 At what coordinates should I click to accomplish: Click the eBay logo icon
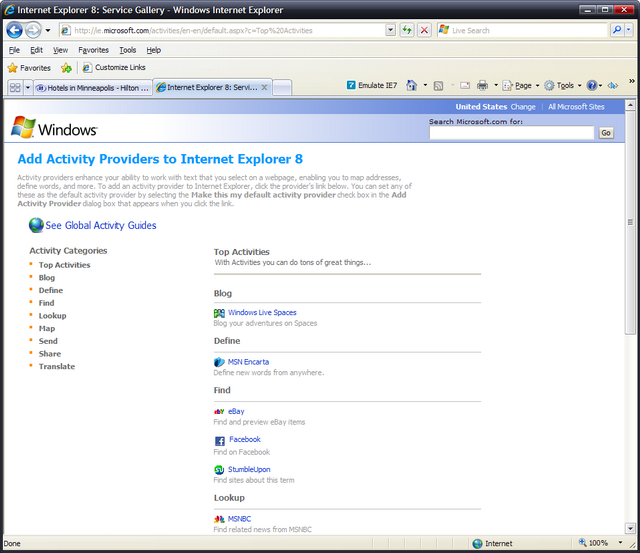tap(219, 411)
